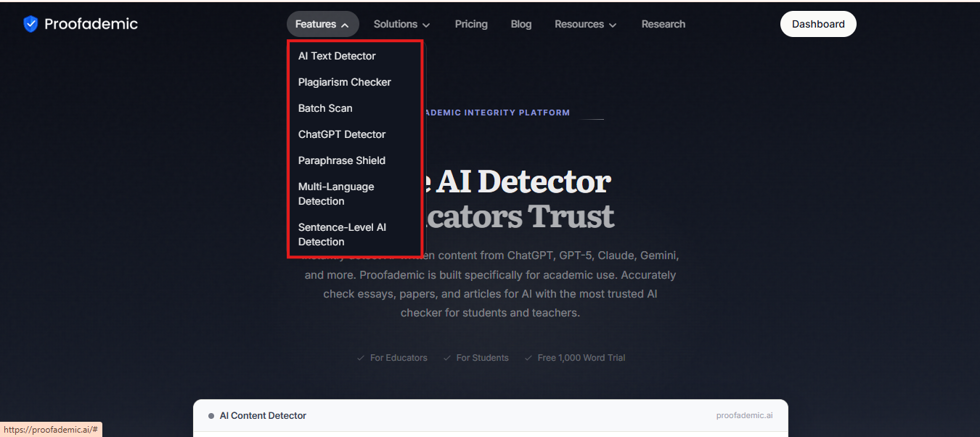Expand the Resources dropdown
The image size is (980, 437).
coord(586,24)
